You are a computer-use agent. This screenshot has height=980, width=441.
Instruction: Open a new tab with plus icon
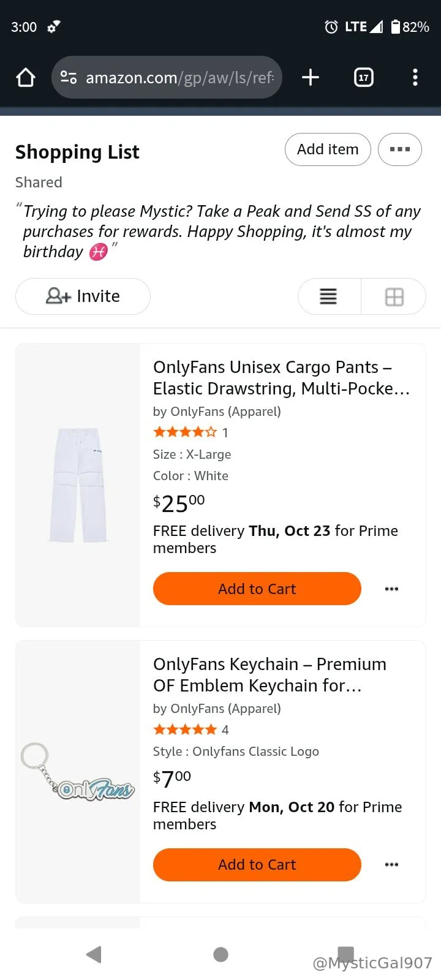311,77
